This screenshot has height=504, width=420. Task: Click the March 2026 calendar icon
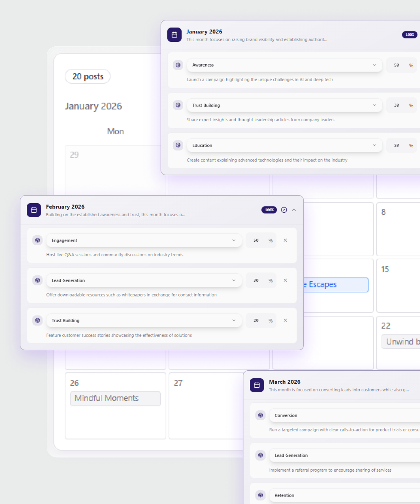click(257, 385)
